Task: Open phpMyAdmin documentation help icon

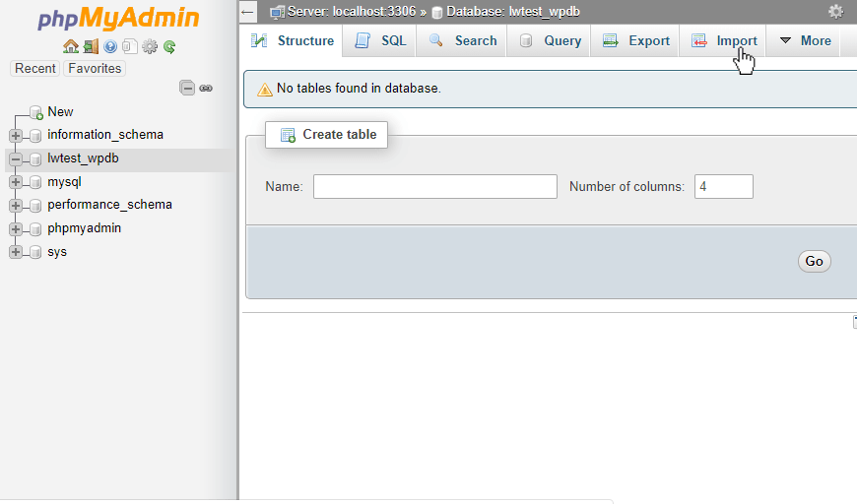Action: pyautogui.click(x=110, y=47)
